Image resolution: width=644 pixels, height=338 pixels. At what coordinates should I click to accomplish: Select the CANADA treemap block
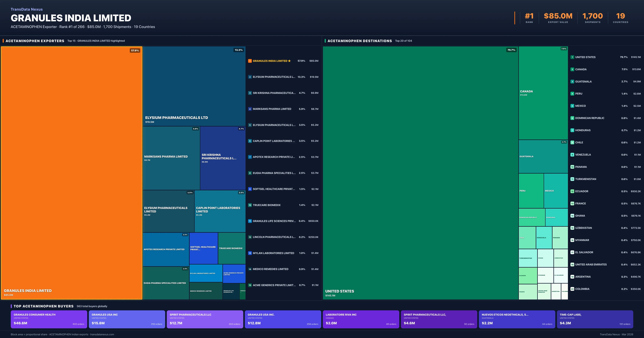click(543, 93)
